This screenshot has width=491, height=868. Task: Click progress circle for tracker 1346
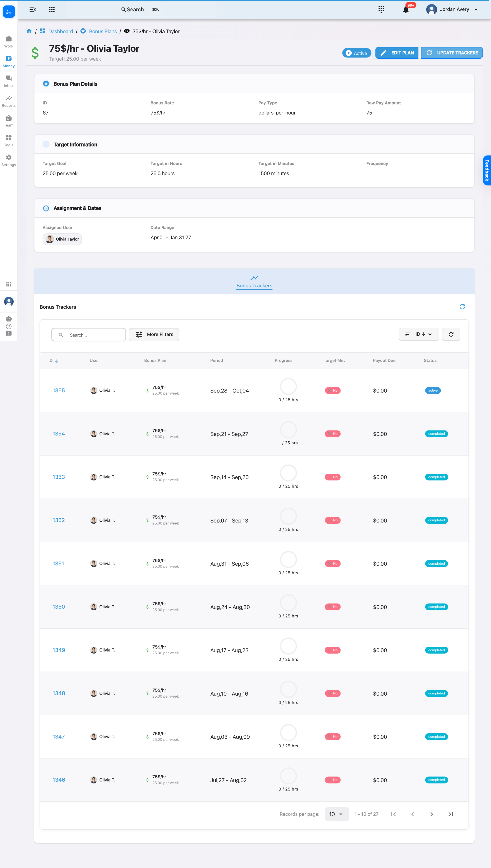pos(288,776)
